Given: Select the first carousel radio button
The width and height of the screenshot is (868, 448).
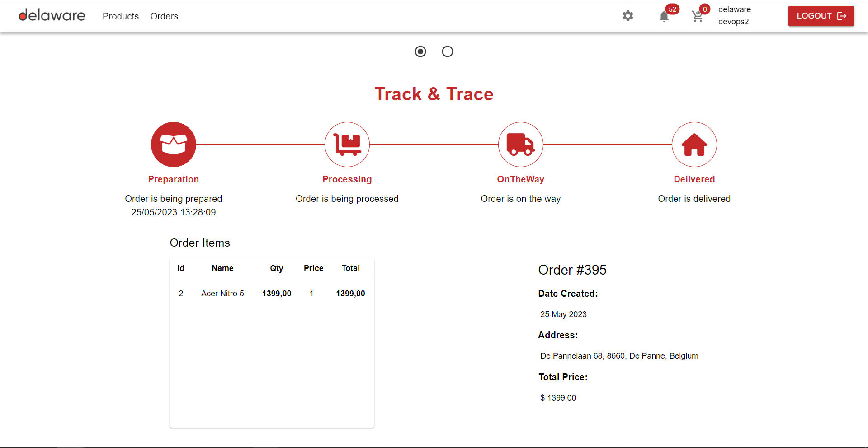Looking at the screenshot, I should click(420, 51).
